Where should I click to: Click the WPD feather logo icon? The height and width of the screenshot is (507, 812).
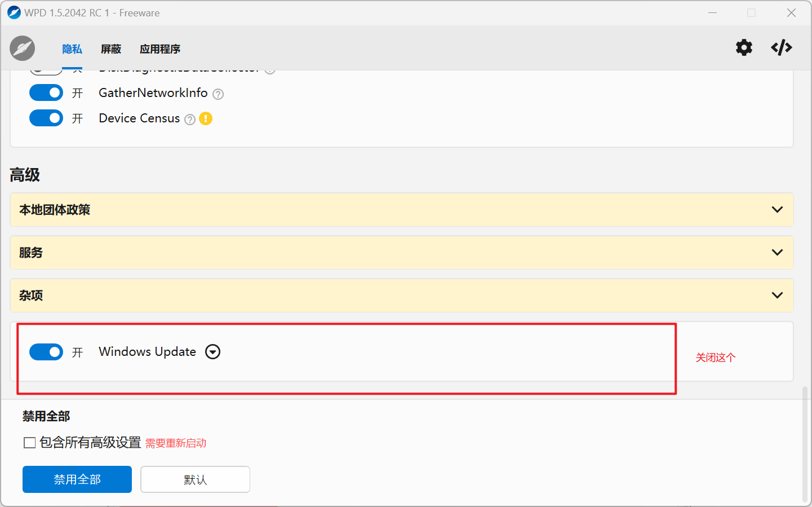point(23,49)
